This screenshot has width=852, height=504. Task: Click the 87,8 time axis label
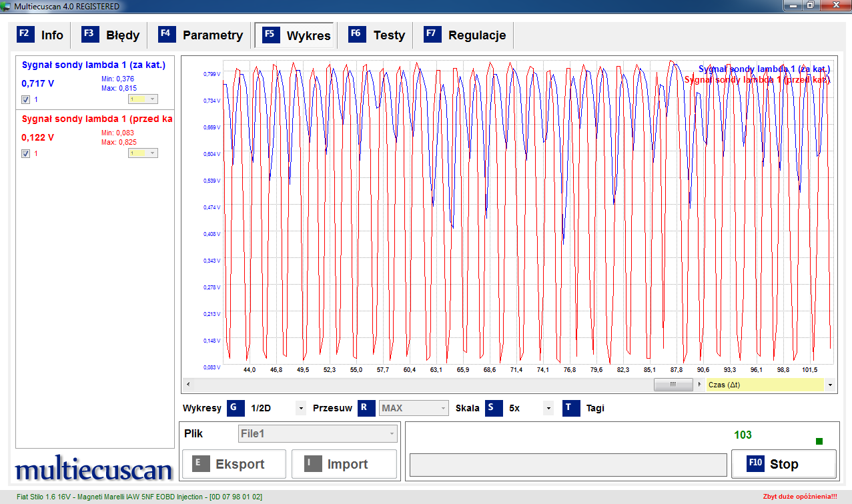tap(677, 369)
